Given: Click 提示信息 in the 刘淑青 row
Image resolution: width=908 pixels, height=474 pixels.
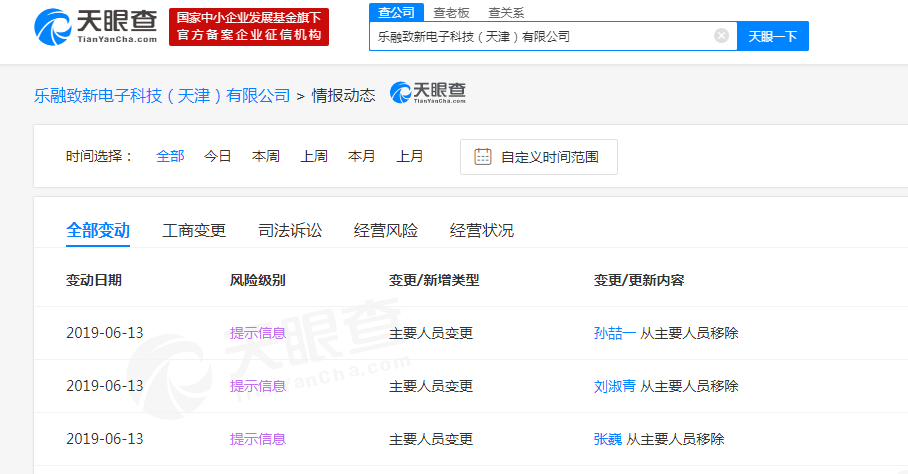Looking at the screenshot, I should pos(258,386).
